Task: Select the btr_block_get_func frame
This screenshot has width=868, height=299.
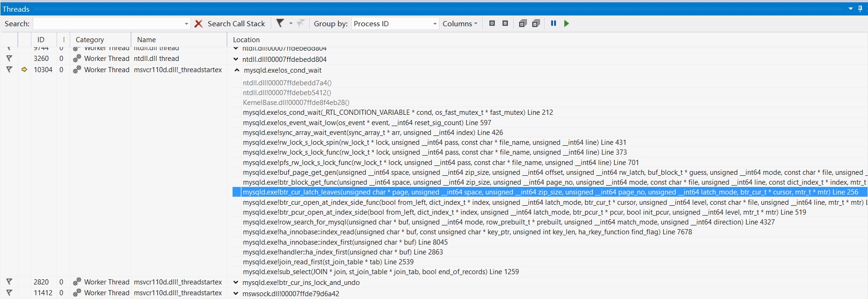Action: [x=555, y=182]
